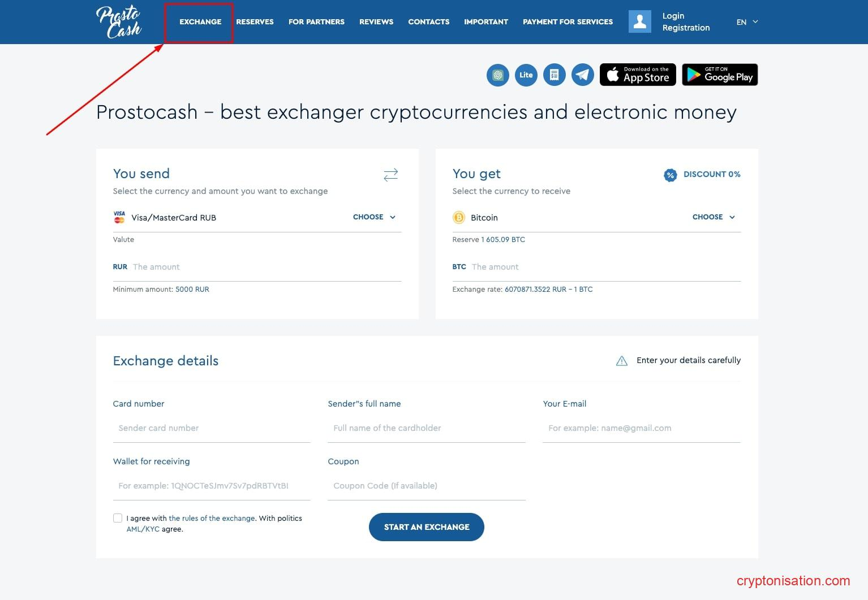Click the receipt bill icon
This screenshot has height=600, width=868.
pyautogui.click(x=555, y=75)
